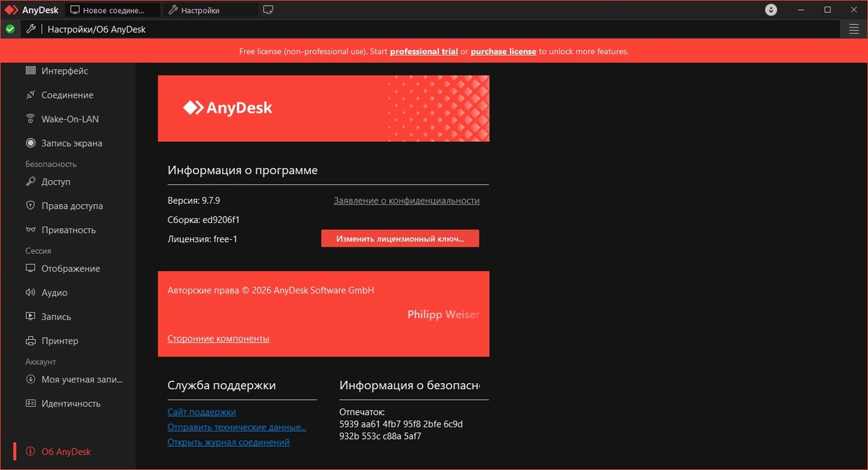This screenshot has width=868, height=470.
Task: Click the Моя учетная запись icon
Action: 30,379
